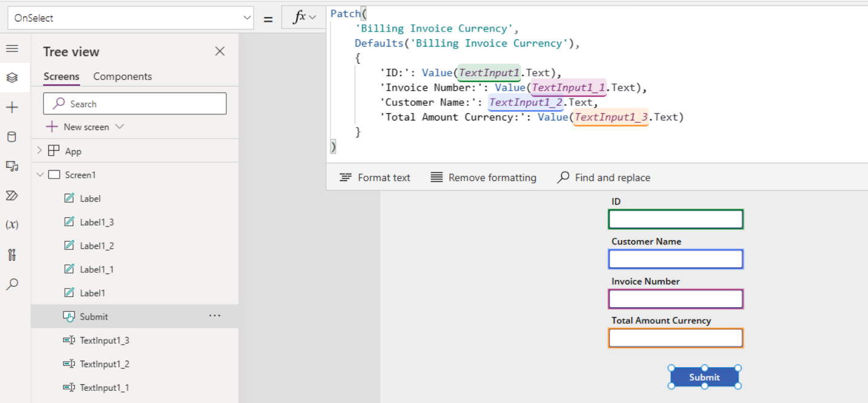The image size is (868, 403).
Task: Click the Format text toolbar option
Action: click(x=375, y=177)
